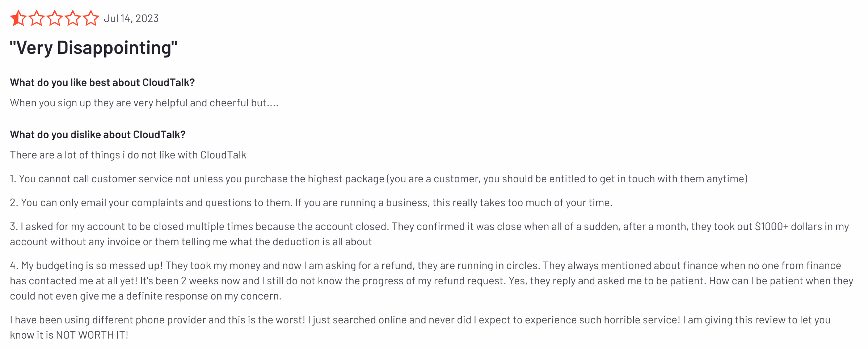This screenshot has height=348, width=868.
Task: Click the "When you sign up" answer text
Action: (144, 103)
